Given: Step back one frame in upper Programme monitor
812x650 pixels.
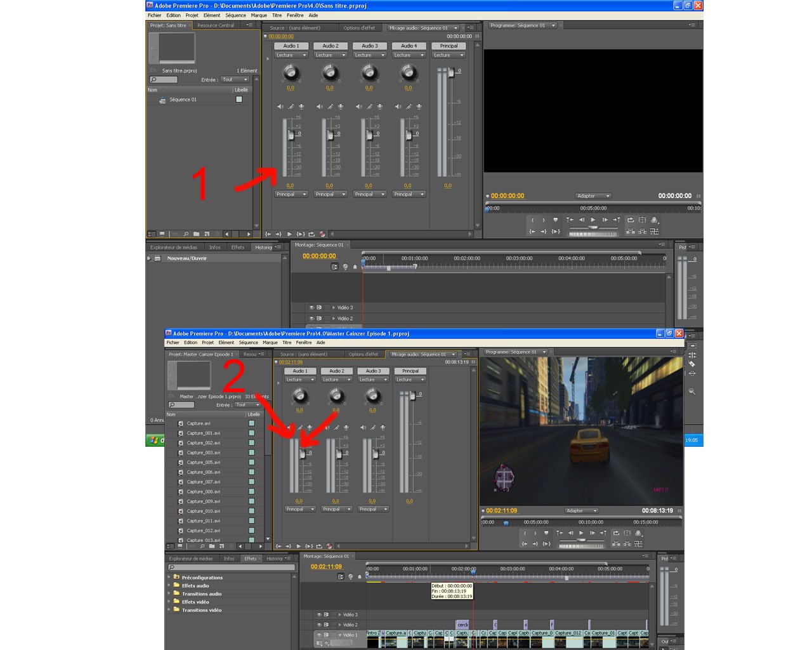Looking at the screenshot, I should pos(582,220).
